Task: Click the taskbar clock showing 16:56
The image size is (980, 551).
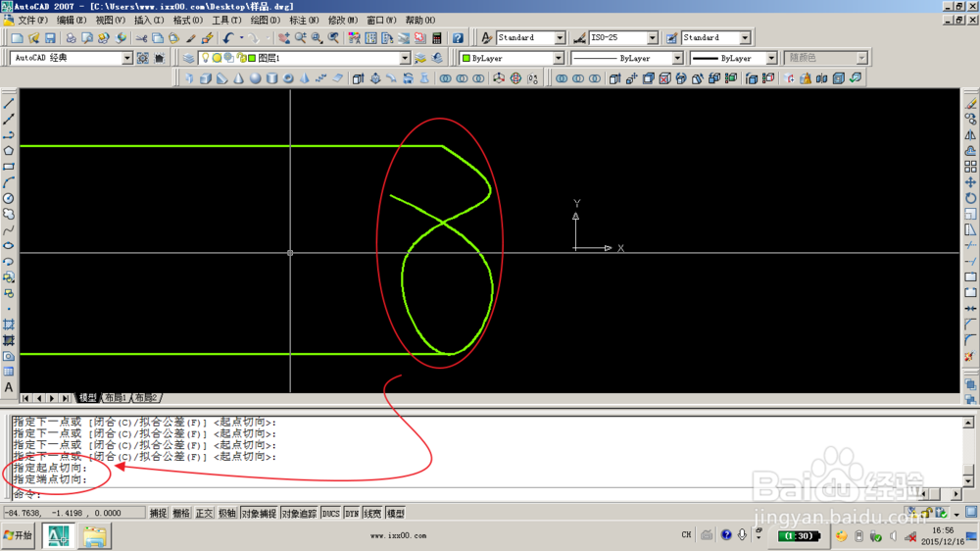Action: [x=941, y=530]
